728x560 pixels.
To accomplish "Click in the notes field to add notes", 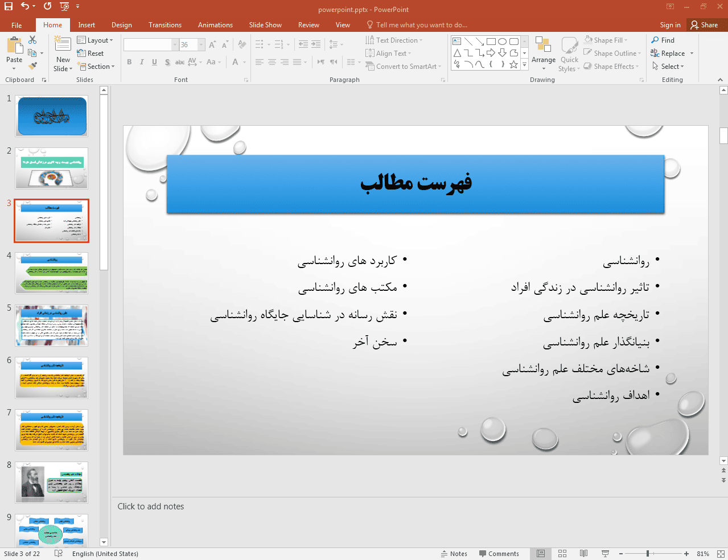I will click(419, 507).
